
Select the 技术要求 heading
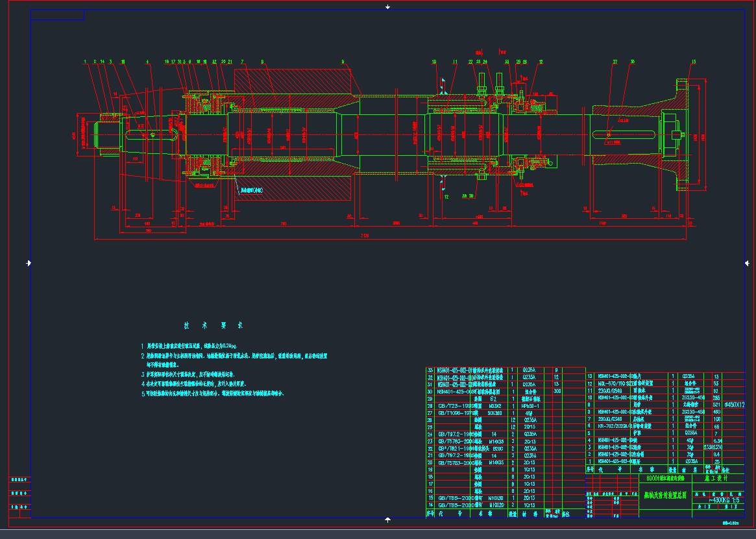click(x=213, y=326)
